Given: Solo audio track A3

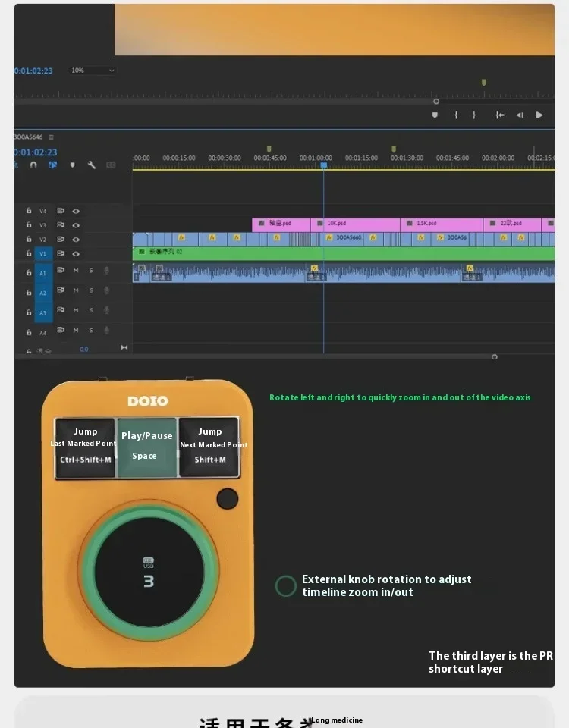Looking at the screenshot, I should click(x=91, y=310).
